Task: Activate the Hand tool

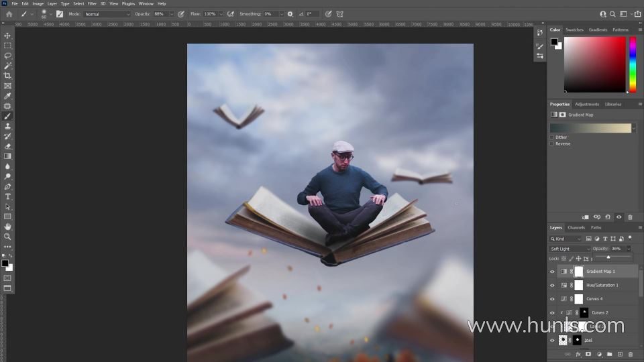Action: (7, 227)
